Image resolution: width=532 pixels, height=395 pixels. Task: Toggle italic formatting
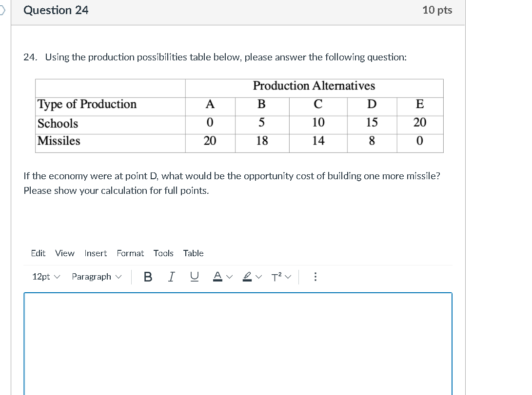pos(171,277)
